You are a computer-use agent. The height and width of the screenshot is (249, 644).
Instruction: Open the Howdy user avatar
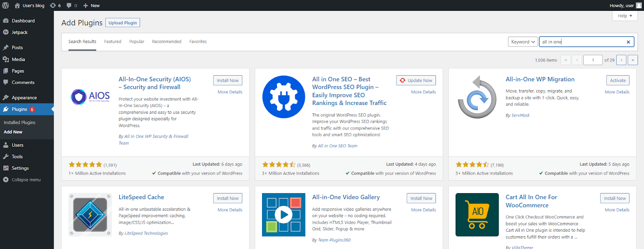pyautogui.click(x=639, y=6)
